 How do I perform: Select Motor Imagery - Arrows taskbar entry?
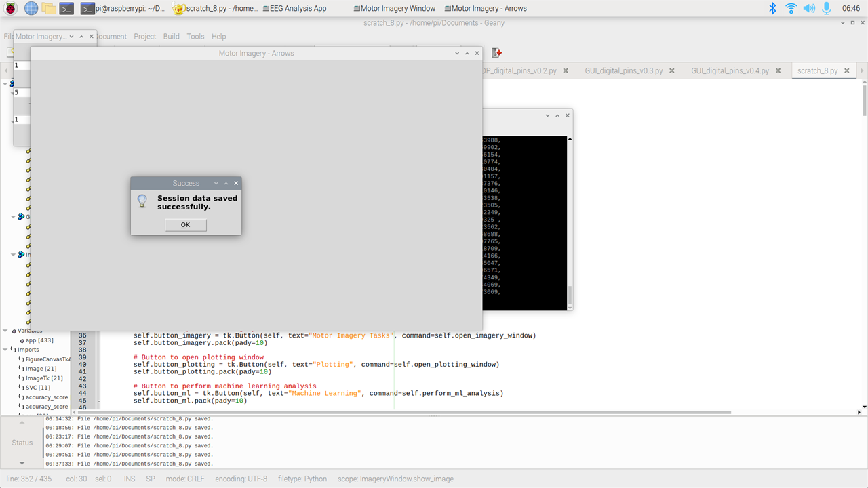[x=485, y=8]
